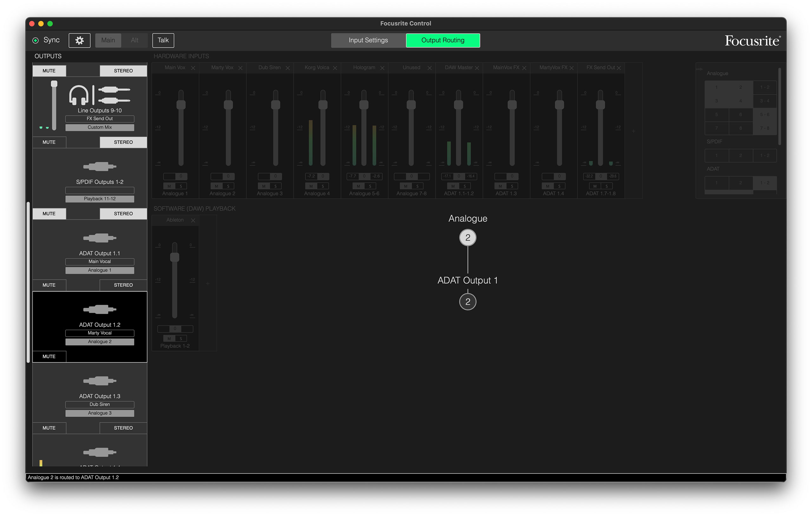The image size is (812, 516).
Task: Edit the FX Send Out name field
Action: [100, 119]
